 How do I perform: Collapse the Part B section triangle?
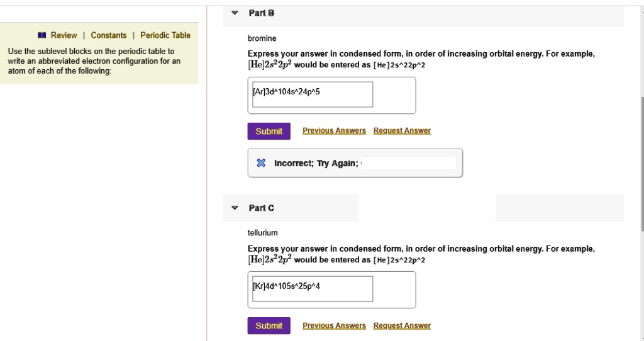(x=235, y=13)
